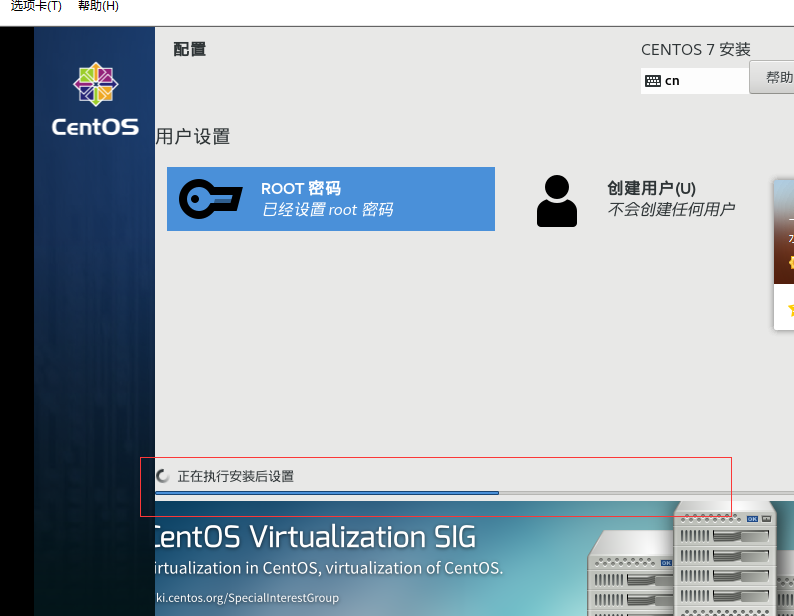Click the server rack image in banner
The width and height of the screenshot is (794, 616).
pyautogui.click(x=689, y=560)
